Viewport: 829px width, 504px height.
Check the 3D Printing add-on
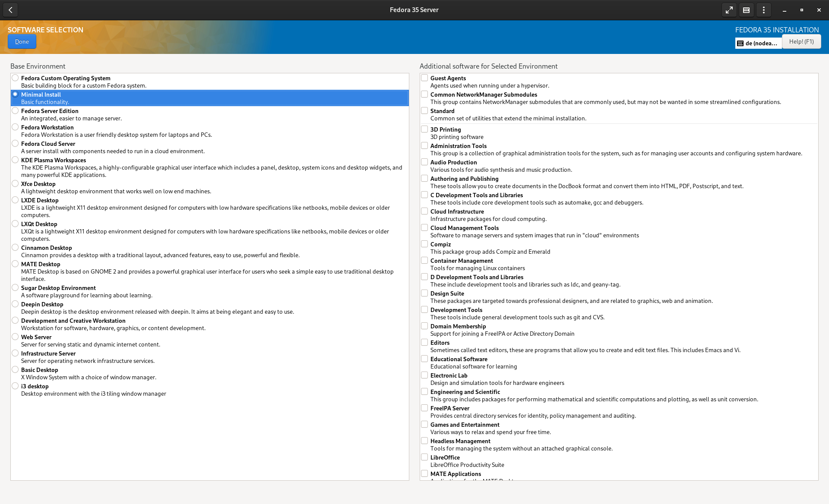tap(424, 129)
